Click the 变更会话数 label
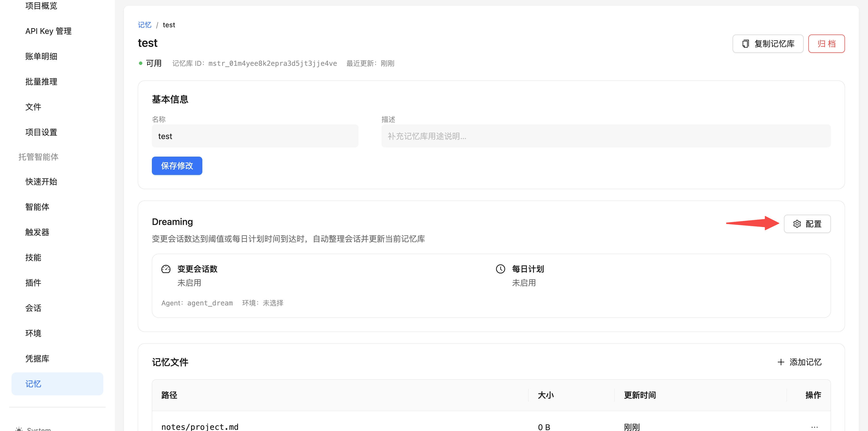Viewport: 868px width, 431px height. pos(197,269)
